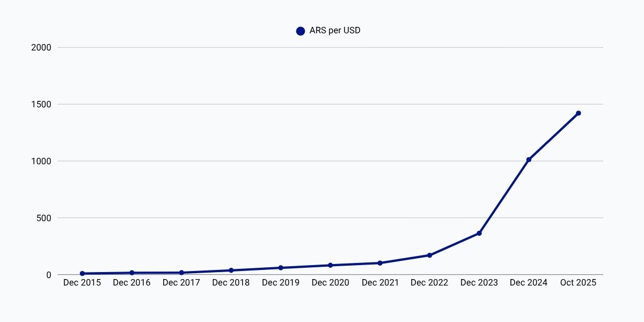Select the Dec 2024 x-axis label

pos(529,283)
